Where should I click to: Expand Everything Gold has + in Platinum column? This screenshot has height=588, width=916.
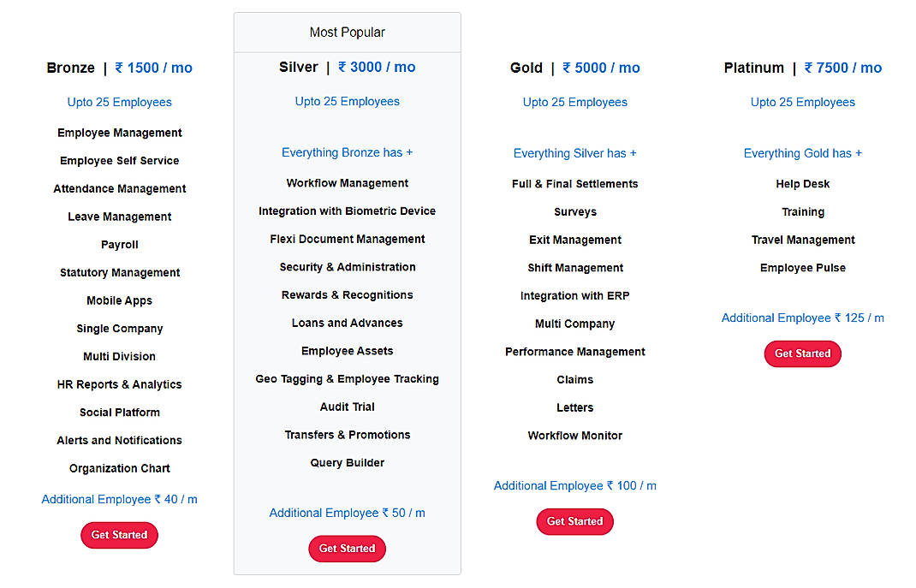tap(802, 153)
